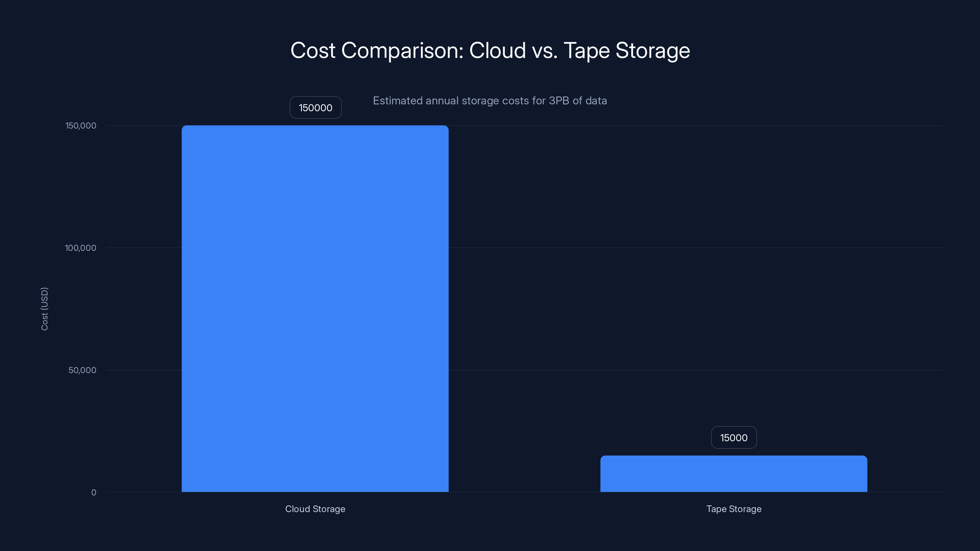Click the Tape Storage axis label
Viewport: 980px width, 551px height.
point(734,509)
